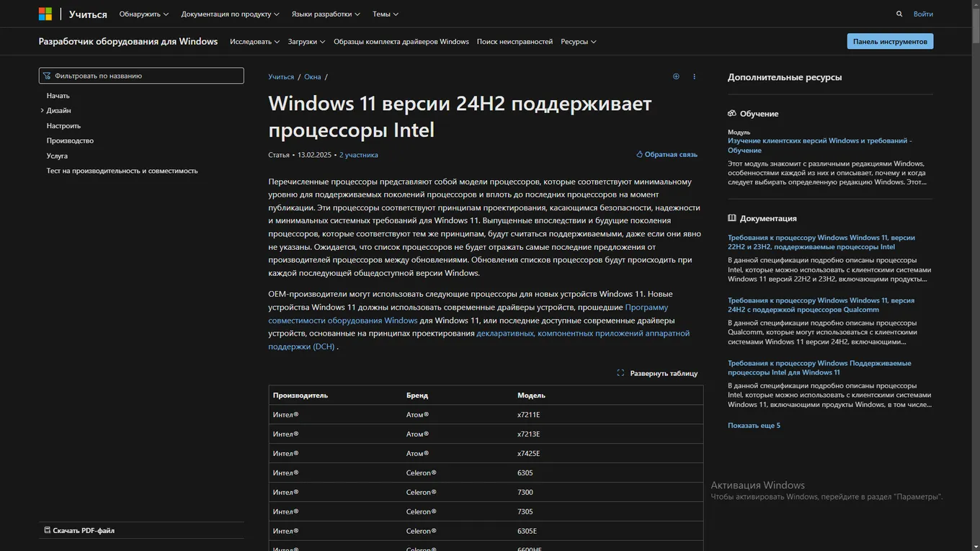Image resolution: width=980 pixels, height=551 pixels.
Task: Open Разработчик оборудования для Windows home
Action: point(128,41)
